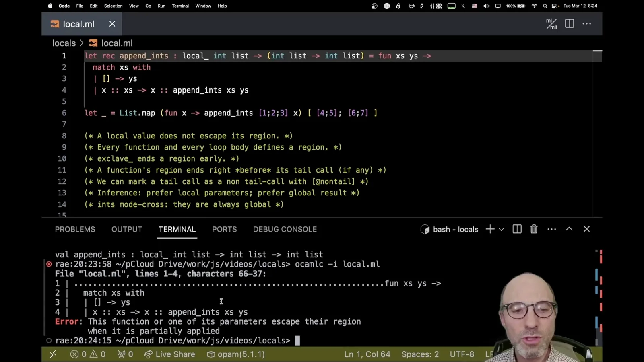
Task: Open the Code application menu
Action: (x=64, y=6)
